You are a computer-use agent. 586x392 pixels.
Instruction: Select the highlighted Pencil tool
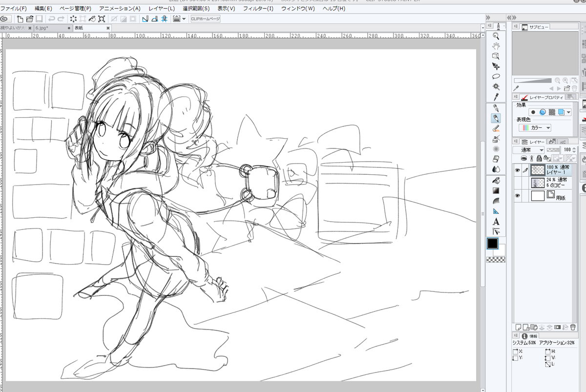pos(496,118)
